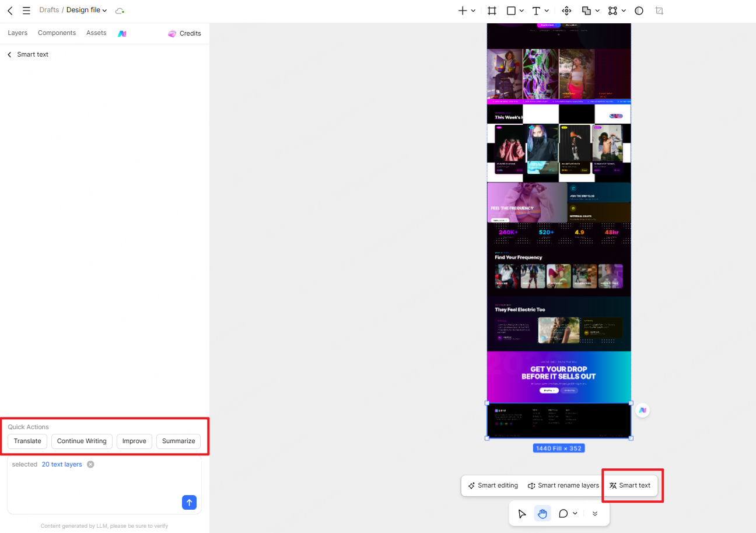Click the 20 text layers link
The height and width of the screenshot is (533, 756).
(62, 465)
